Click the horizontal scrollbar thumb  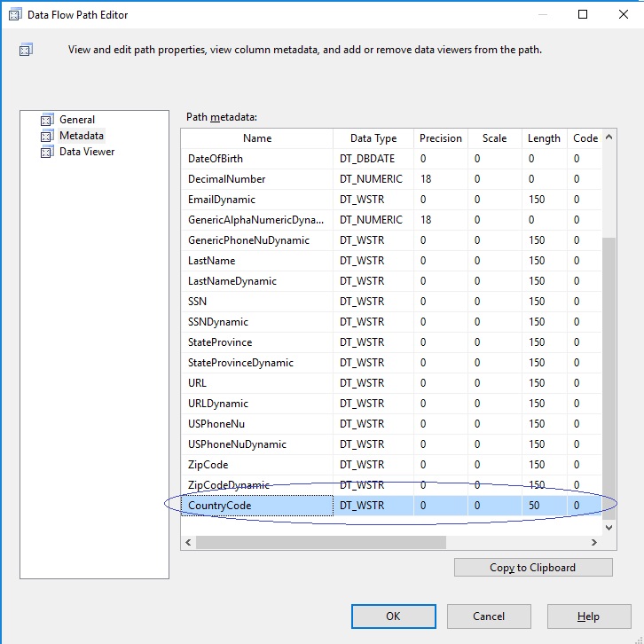[321, 542]
